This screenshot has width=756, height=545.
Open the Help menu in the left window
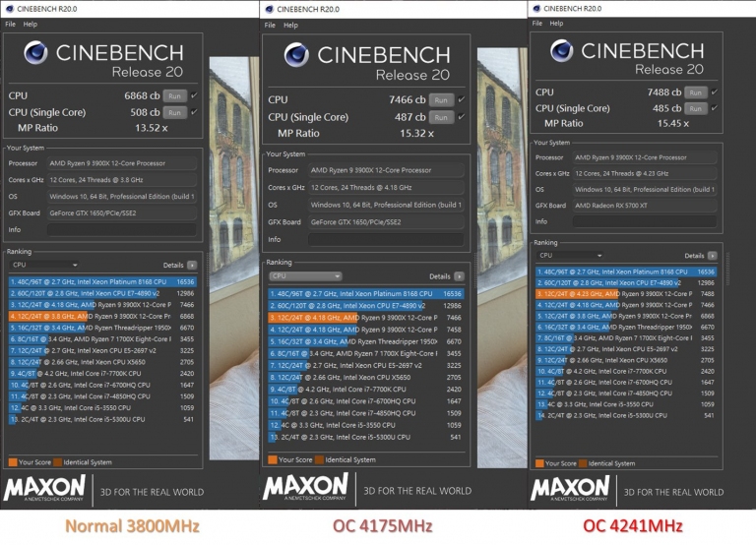(30, 24)
